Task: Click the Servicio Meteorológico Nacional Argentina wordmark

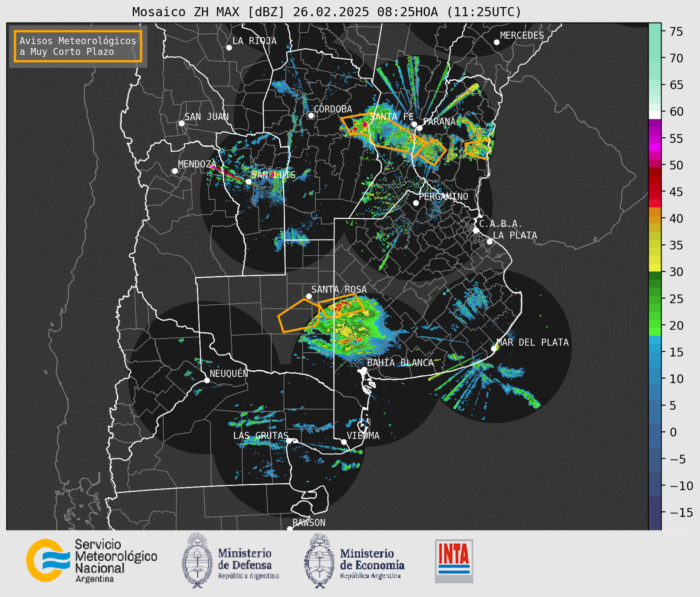Action: click(116, 560)
